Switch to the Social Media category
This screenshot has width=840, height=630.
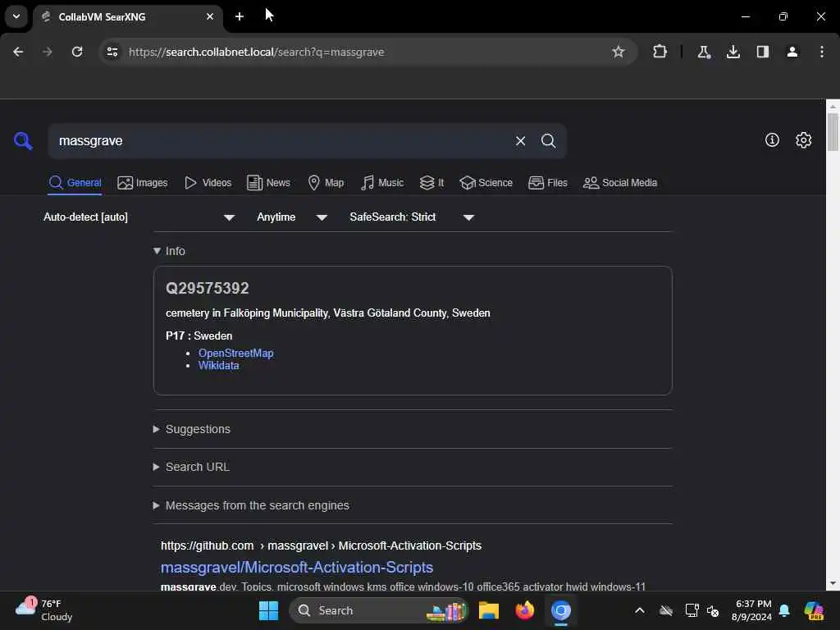[x=620, y=183]
